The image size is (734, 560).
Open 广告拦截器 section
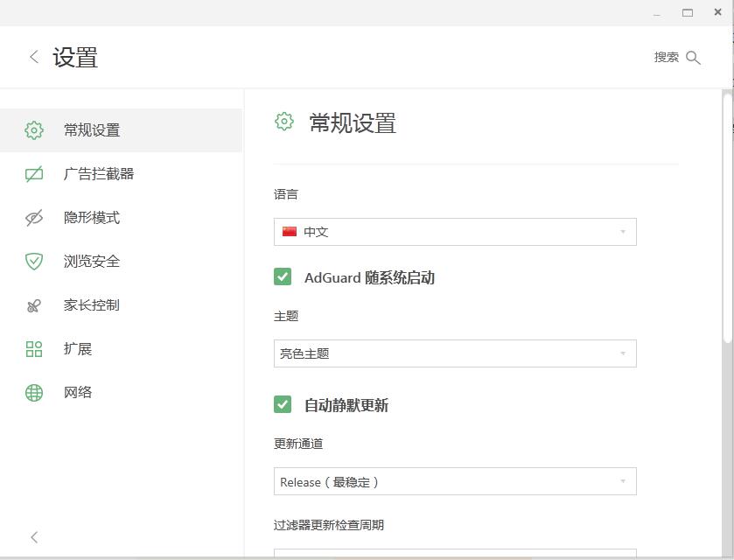point(122,174)
